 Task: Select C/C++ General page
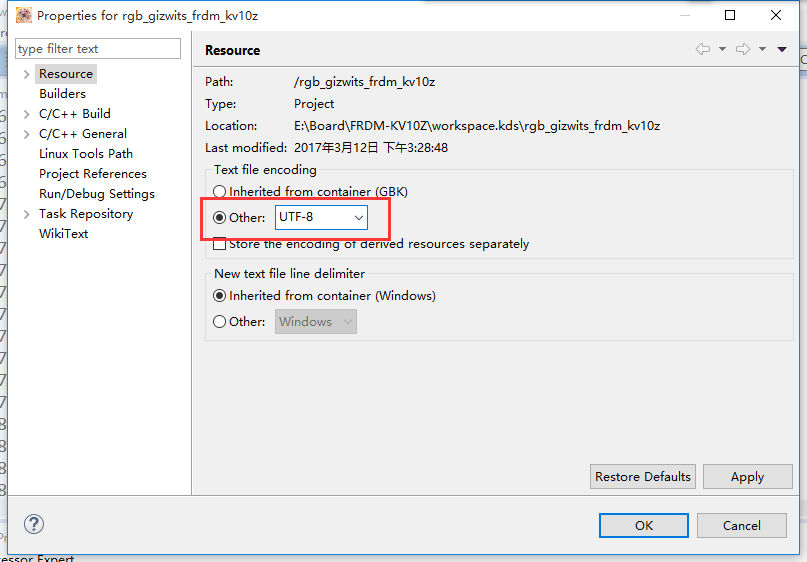click(x=83, y=134)
